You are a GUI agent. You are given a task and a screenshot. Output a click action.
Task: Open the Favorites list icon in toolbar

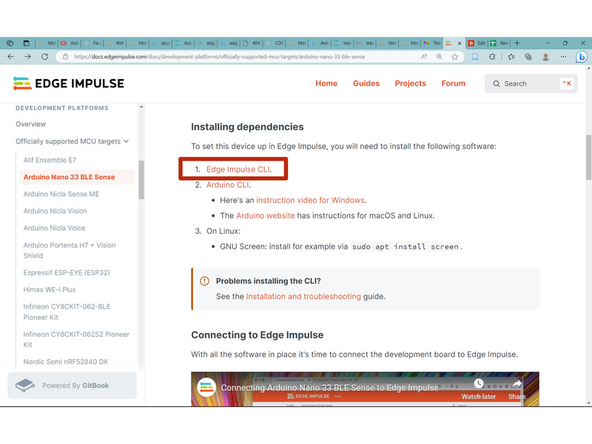coord(511,57)
